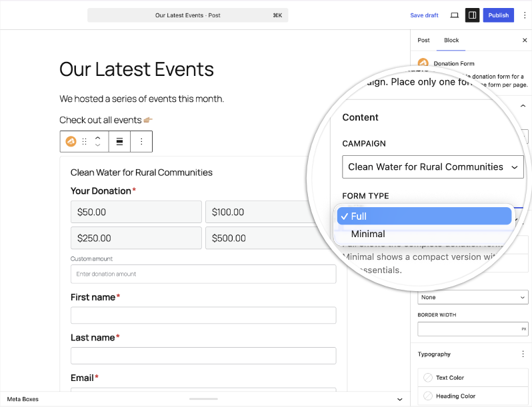Screen dimensions: 532x407
Task: Open the Our Latest Events command bar
Action: pyautogui.click(x=187, y=15)
